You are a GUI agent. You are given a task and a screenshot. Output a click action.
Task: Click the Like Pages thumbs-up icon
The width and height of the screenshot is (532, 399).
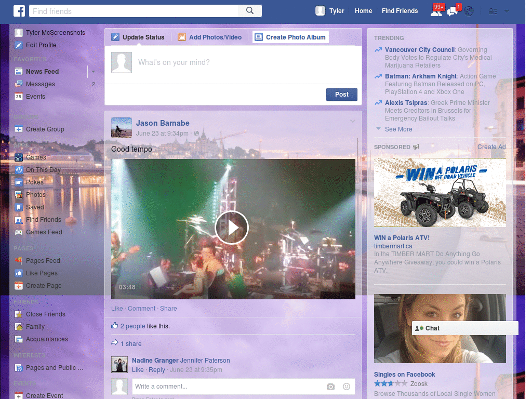[19, 273]
